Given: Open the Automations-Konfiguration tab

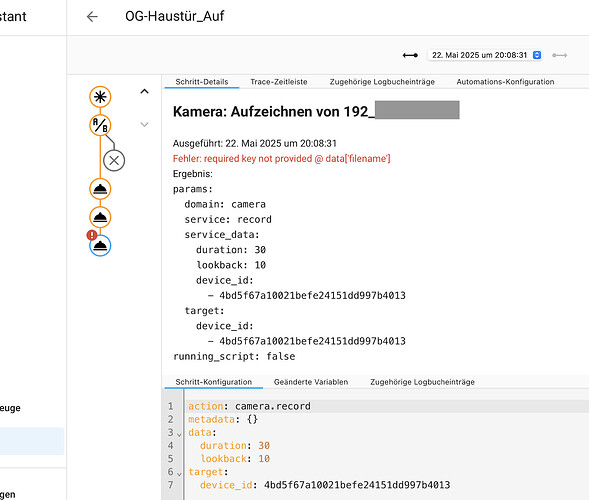Looking at the screenshot, I should [505, 82].
